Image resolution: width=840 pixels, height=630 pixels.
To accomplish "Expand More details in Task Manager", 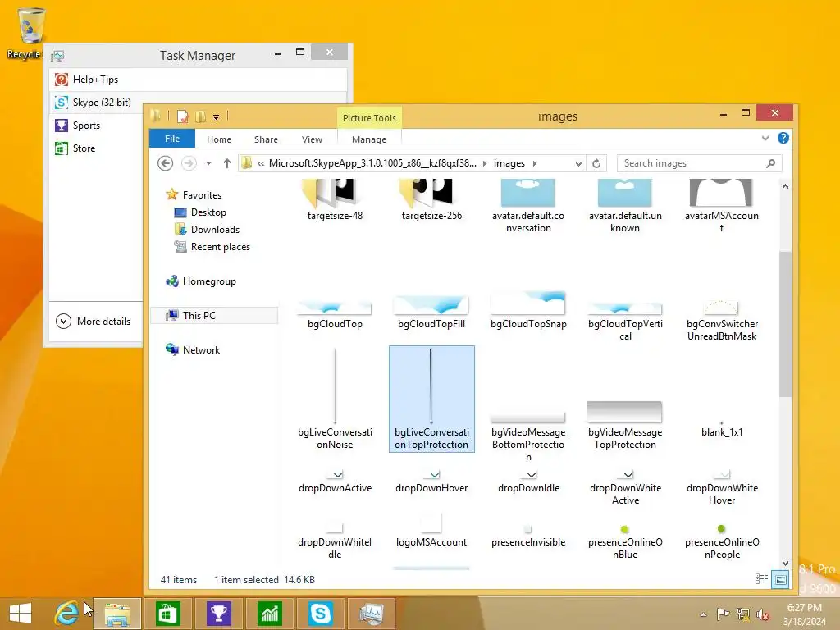I will tap(94, 322).
